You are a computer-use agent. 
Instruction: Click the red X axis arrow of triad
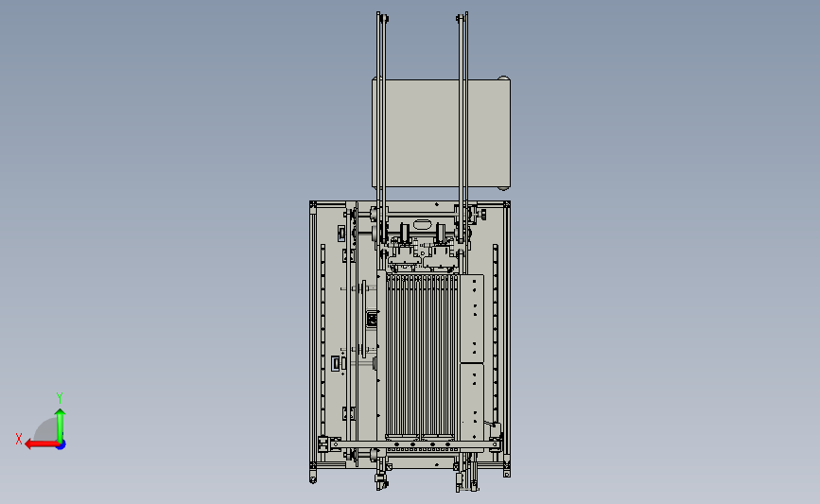[42, 444]
